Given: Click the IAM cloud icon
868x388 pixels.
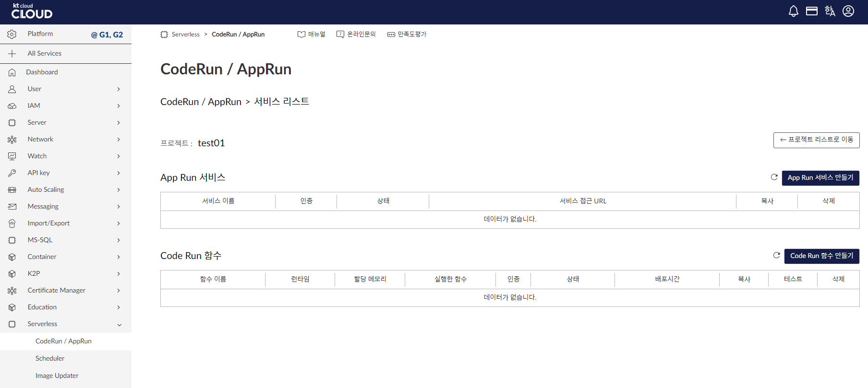Looking at the screenshot, I should point(12,106).
